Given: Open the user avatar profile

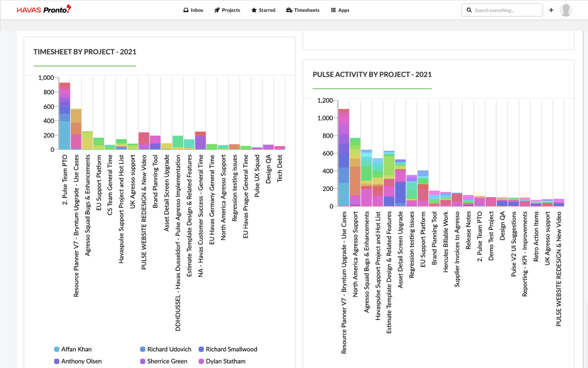Looking at the screenshot, I should (566, 10).
